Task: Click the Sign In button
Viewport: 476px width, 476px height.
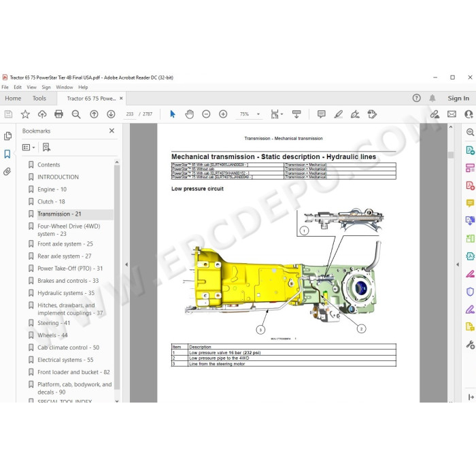Action: (x=458, y=99)
